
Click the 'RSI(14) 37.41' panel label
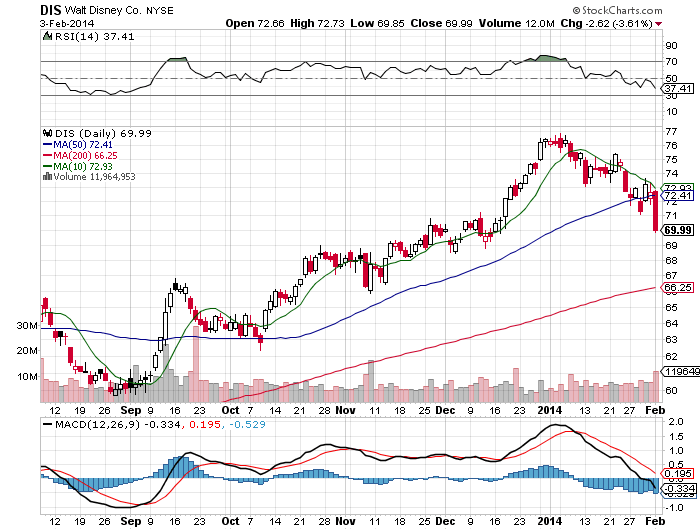(x=94, y=37)
